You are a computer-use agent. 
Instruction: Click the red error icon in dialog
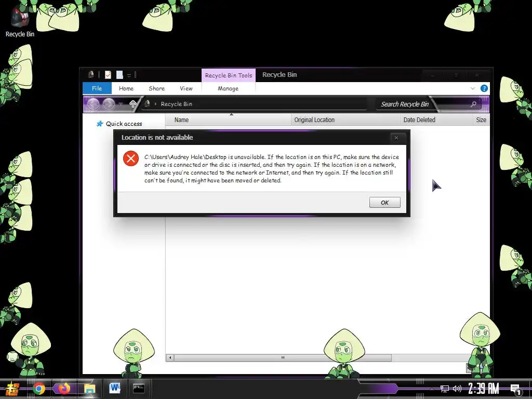[x=130, y=158]
